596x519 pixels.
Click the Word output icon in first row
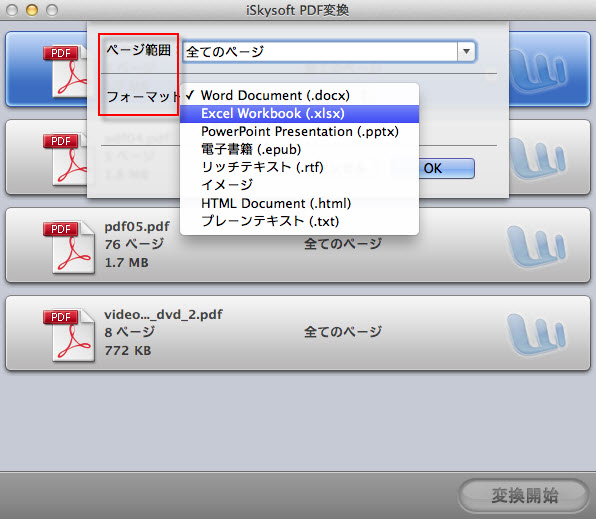pyautogui.click(x=539, y=71)
